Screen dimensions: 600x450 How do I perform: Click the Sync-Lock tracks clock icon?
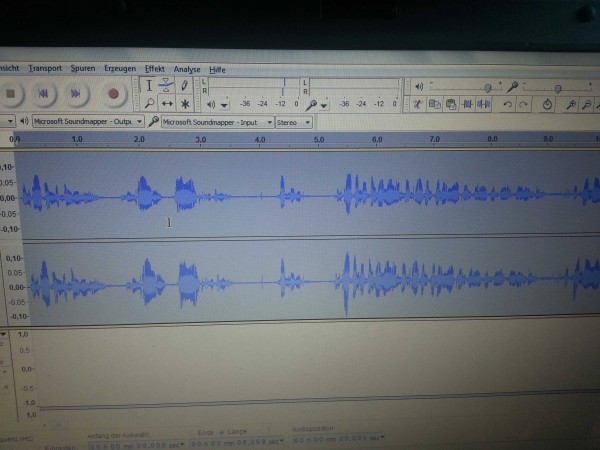pyautogui.click(x=547, y=104)
